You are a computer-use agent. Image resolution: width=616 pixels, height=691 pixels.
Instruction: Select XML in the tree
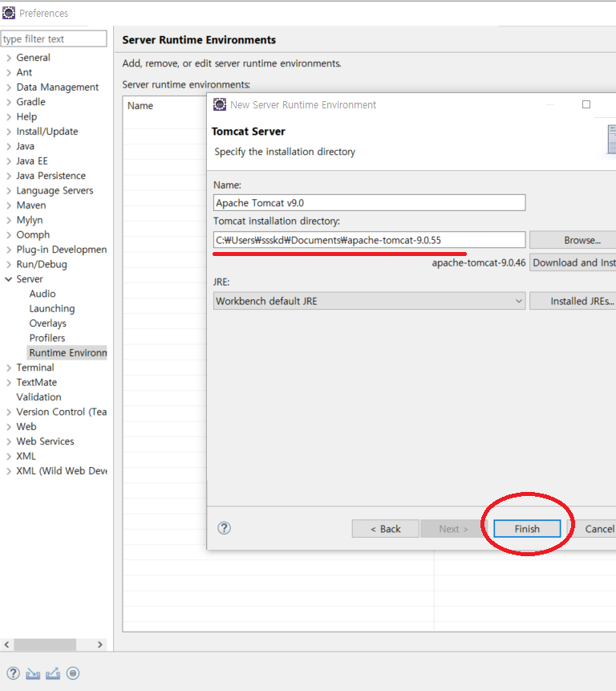26,456
